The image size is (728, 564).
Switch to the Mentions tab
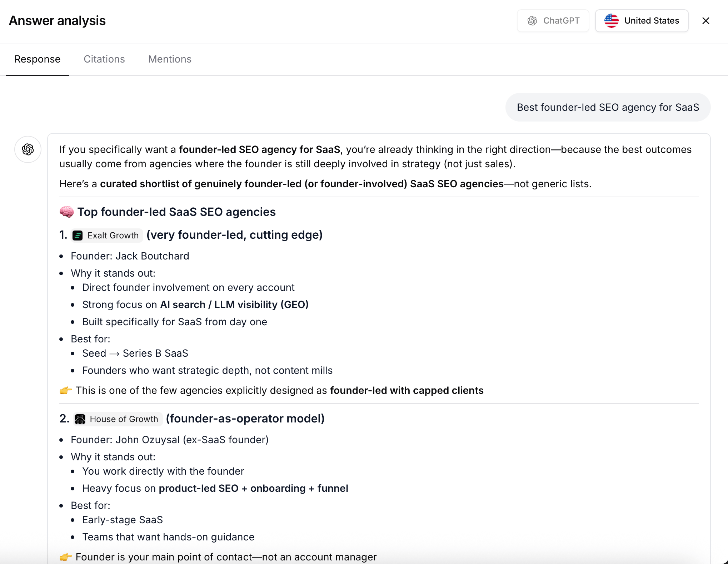coord(170,59)
